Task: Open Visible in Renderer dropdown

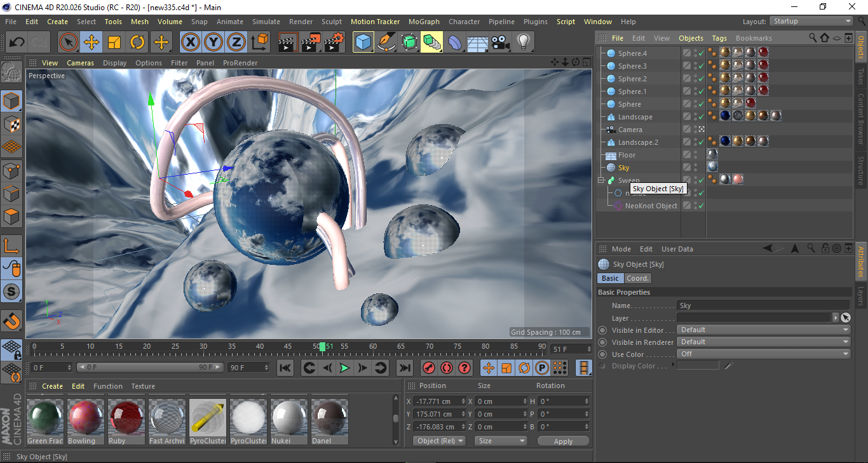Action: [x=764, y=342]
